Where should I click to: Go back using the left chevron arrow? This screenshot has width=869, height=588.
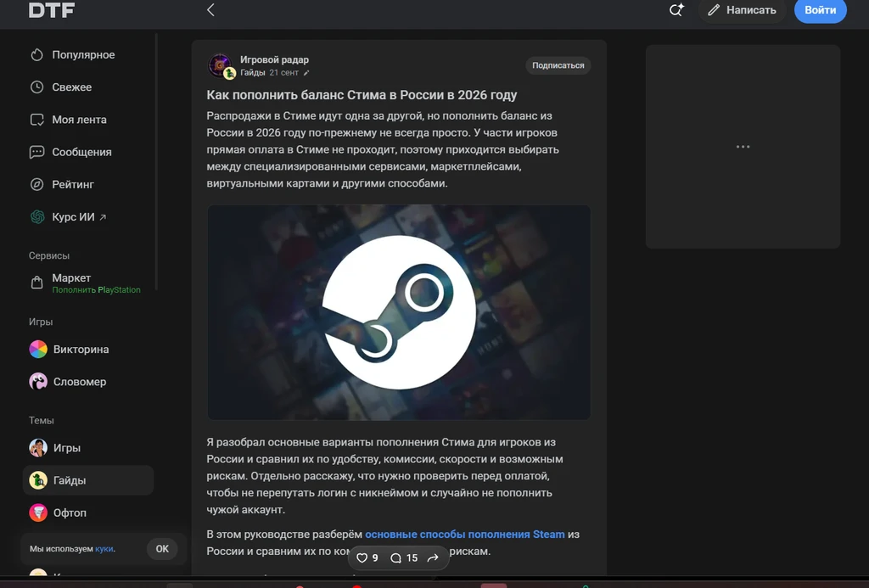(210, 9)
